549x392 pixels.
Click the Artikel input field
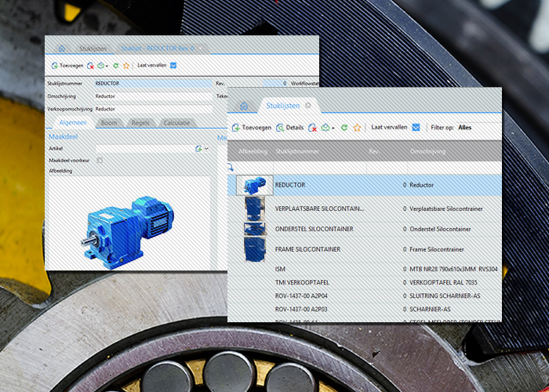144,149
